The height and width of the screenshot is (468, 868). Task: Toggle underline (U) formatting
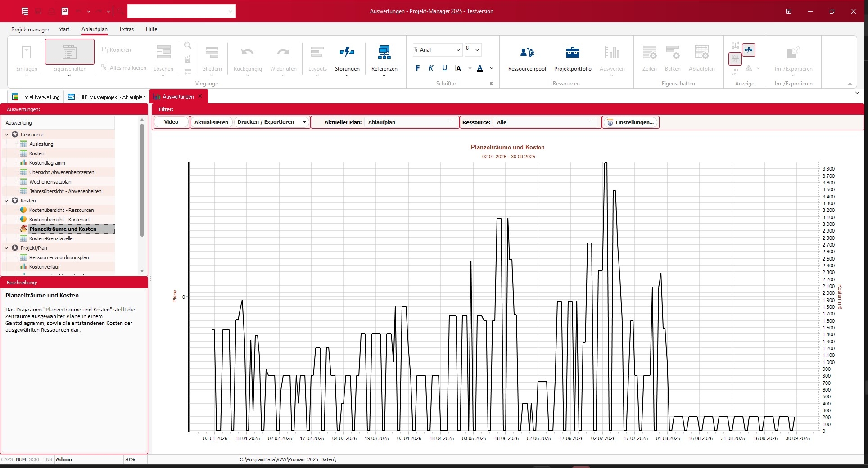click(x=444, y=68)
